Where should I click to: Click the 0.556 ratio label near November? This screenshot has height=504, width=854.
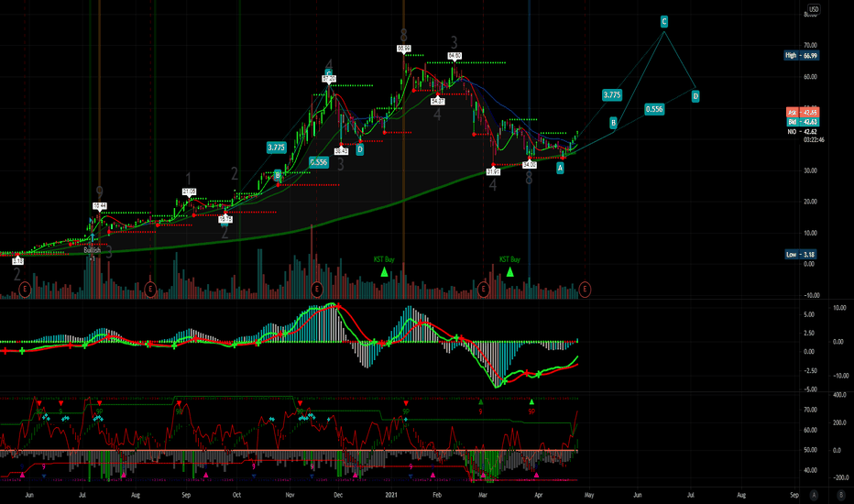tap(319, 162)
